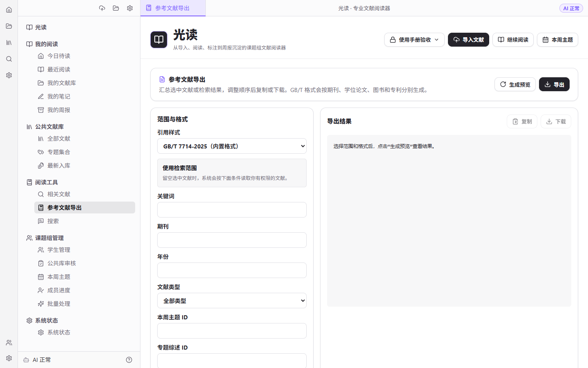Open 系统状态 sub-item in the sidebar
Image resolution: width=588 pixels, height=368 pixels.
click(x=85, y=332)
